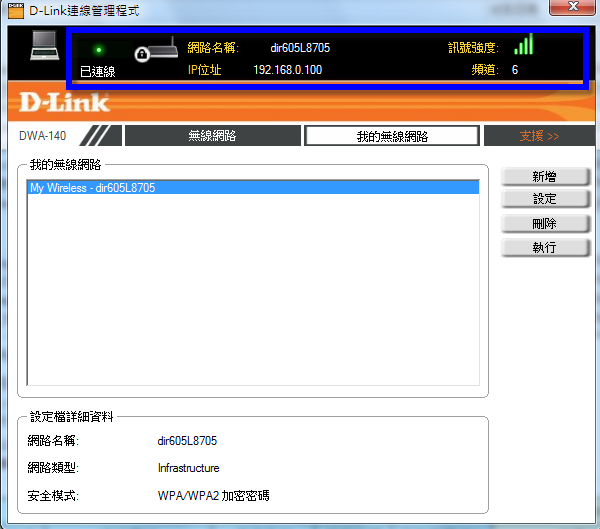600x529 pixels.
Task: Click dir605L8705 in profile details
Action: click(x=187, y=441)
